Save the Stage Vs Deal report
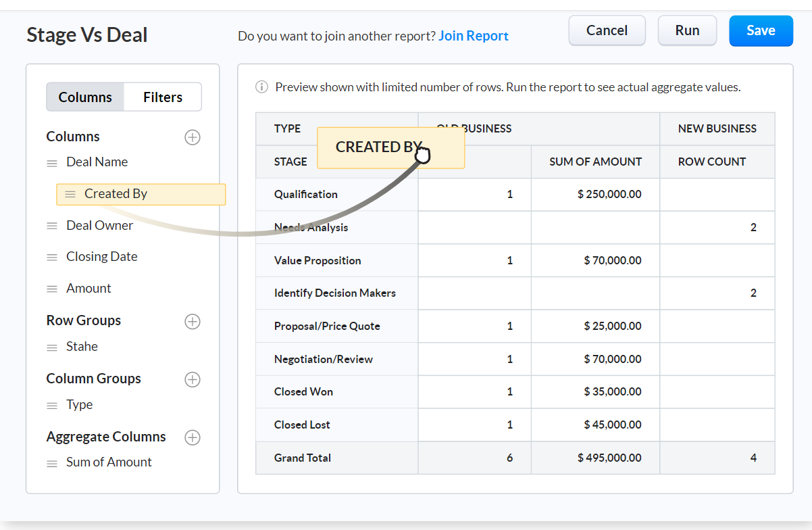 pyautogui.click(x=761, y=30)
